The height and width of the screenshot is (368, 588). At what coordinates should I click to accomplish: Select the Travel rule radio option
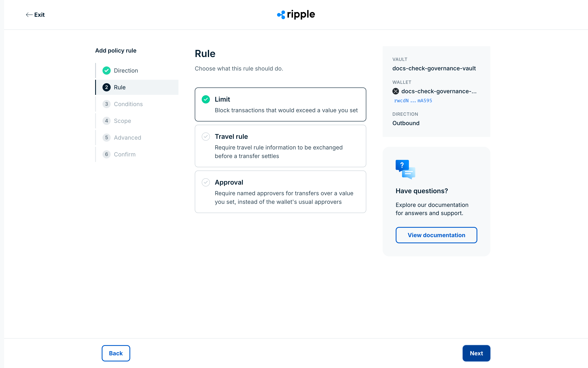[206, 137]
